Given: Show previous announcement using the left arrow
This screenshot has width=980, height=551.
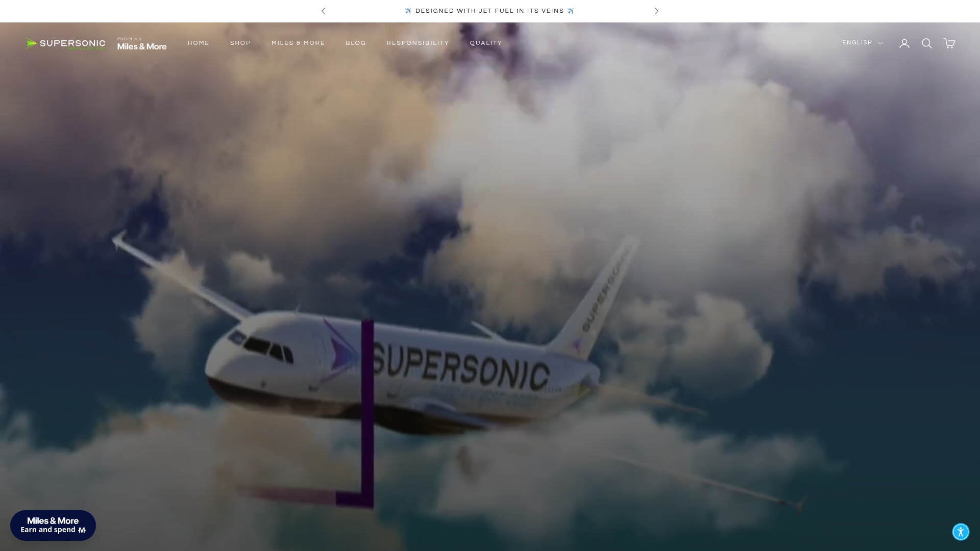Looking at the screenshot, I should 323,11.
